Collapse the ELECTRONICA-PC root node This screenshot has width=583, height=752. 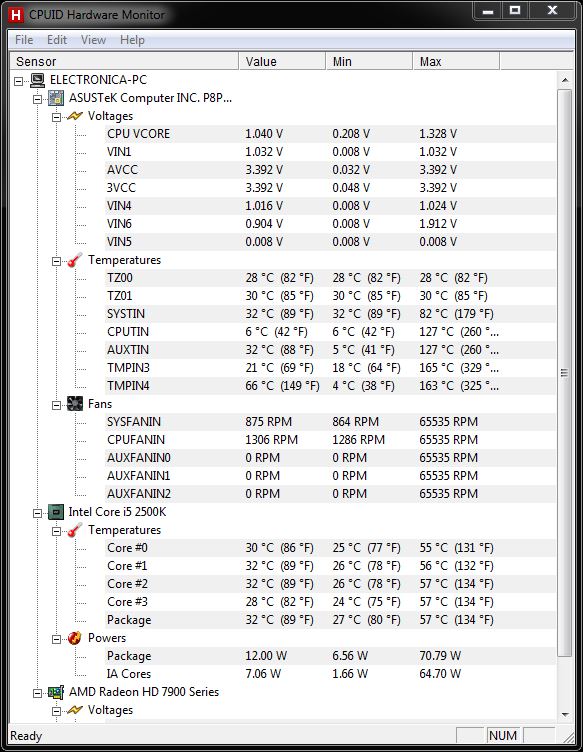click(x=19, y=81)
